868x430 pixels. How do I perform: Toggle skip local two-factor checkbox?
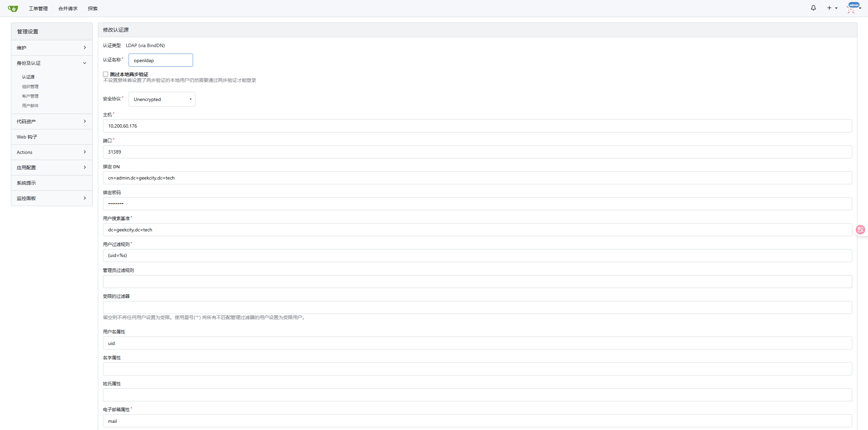pyautogui.click(x=106, y=74)
